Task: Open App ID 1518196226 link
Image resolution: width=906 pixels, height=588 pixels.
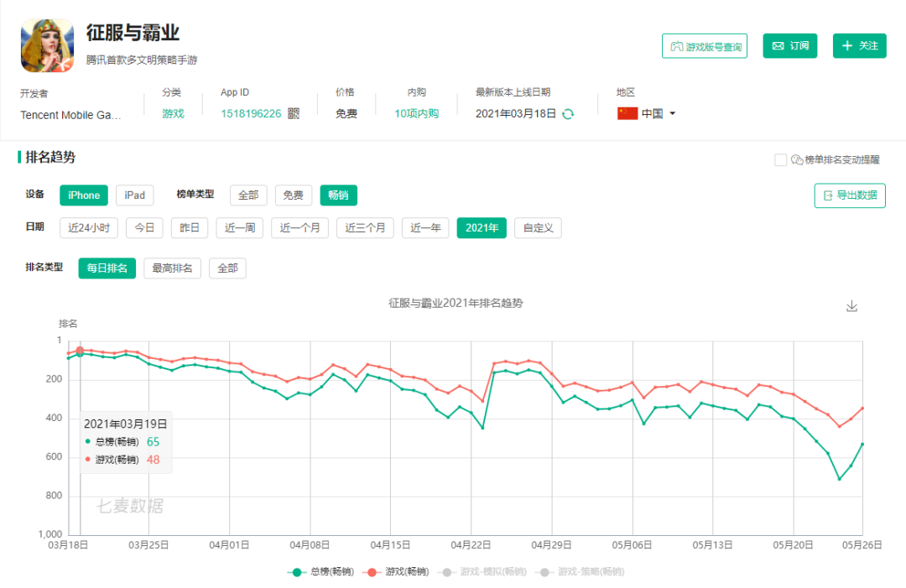Action: point(251,114)
